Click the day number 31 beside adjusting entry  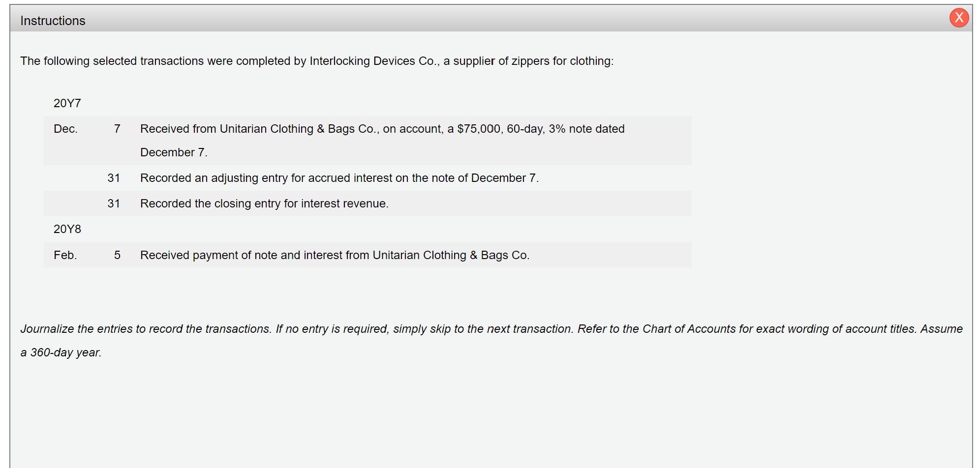(114, 178)
